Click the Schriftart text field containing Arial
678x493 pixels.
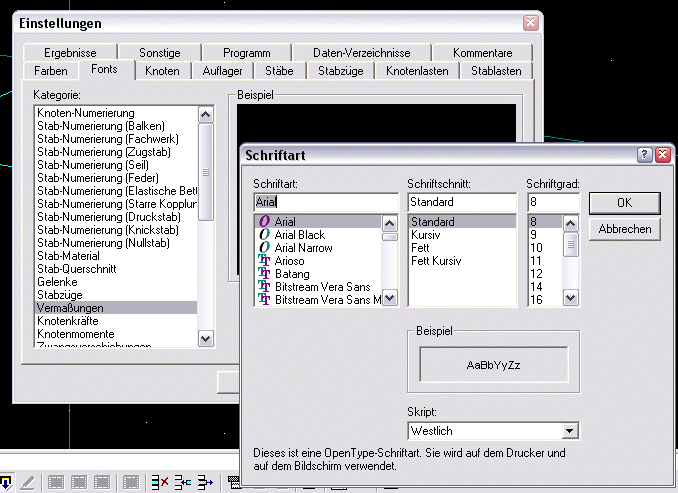(x=326, y=202)
